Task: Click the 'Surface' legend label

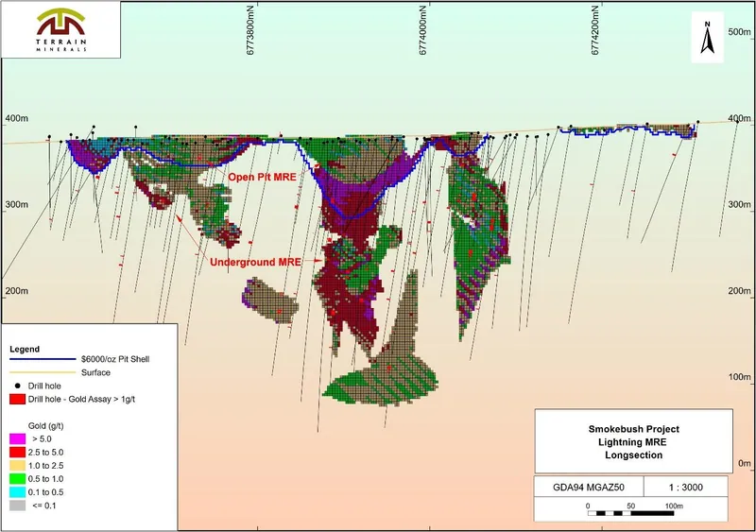Action: click(95, 372)
